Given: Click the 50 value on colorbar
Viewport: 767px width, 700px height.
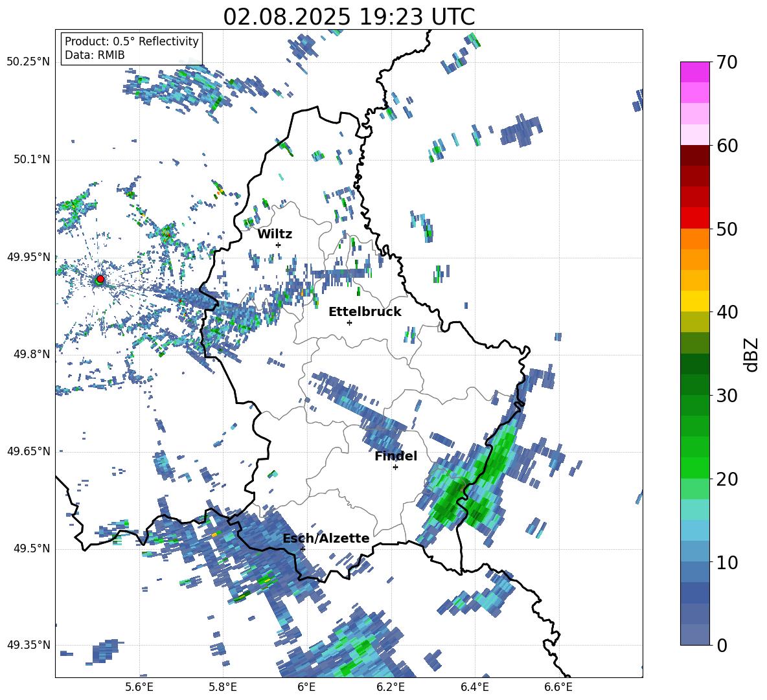Looking at the screenshot, I should [x=727, y=229].
